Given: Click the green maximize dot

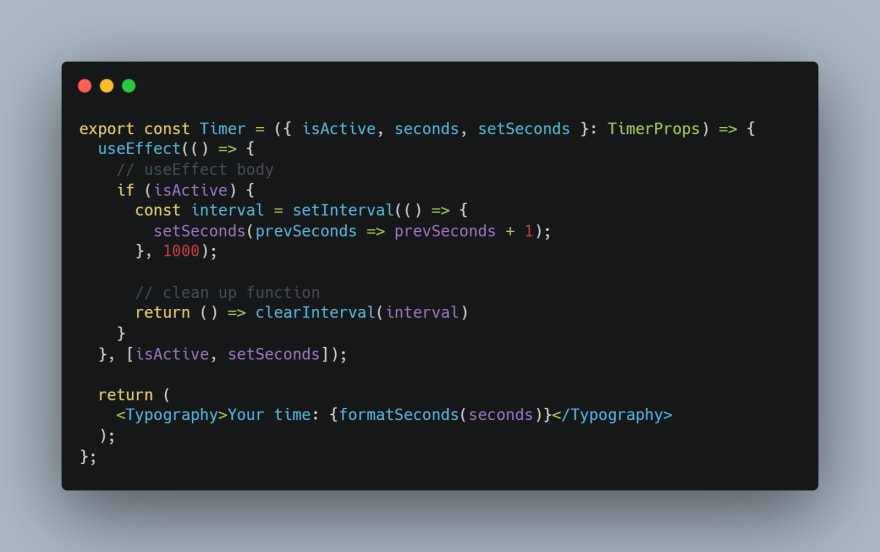Looking at the screenshot, I should pyautogui.click(x=129, y=86).
